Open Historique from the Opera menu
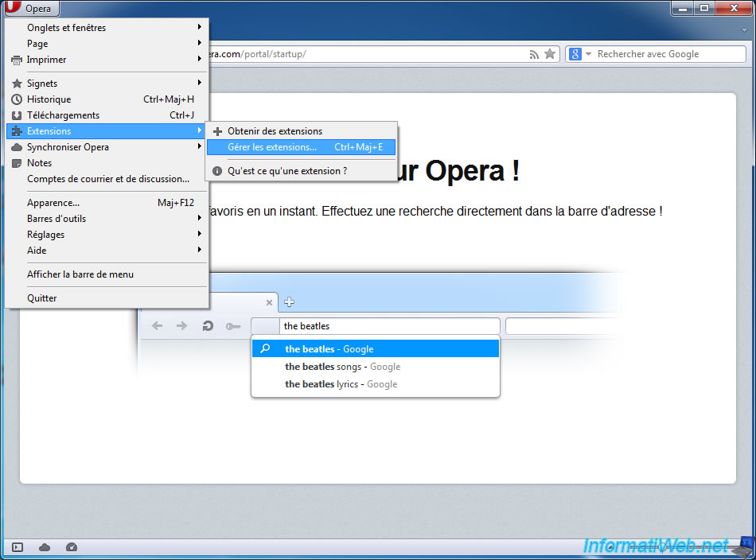 pyautogui.click(x=49, y=99)
